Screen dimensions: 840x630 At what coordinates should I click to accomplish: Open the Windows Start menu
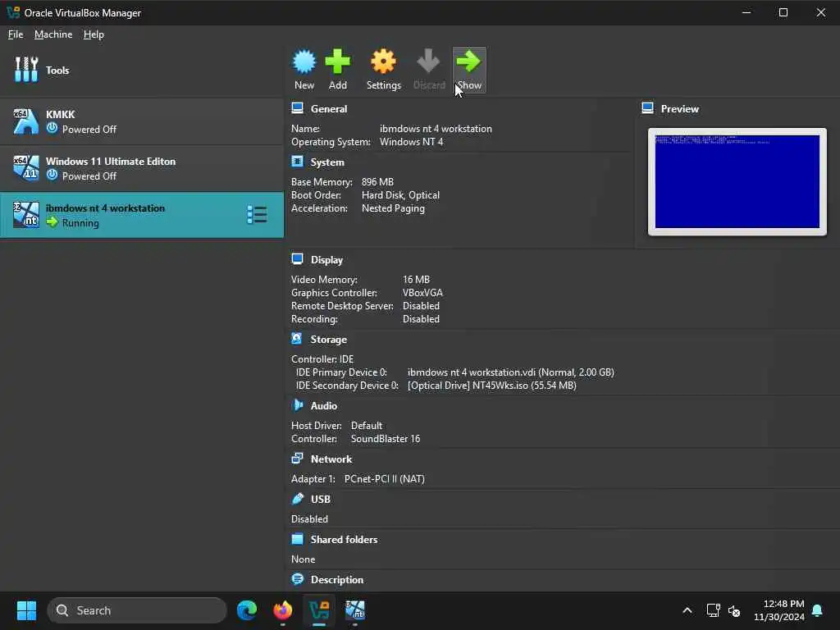tap(26, 610)
